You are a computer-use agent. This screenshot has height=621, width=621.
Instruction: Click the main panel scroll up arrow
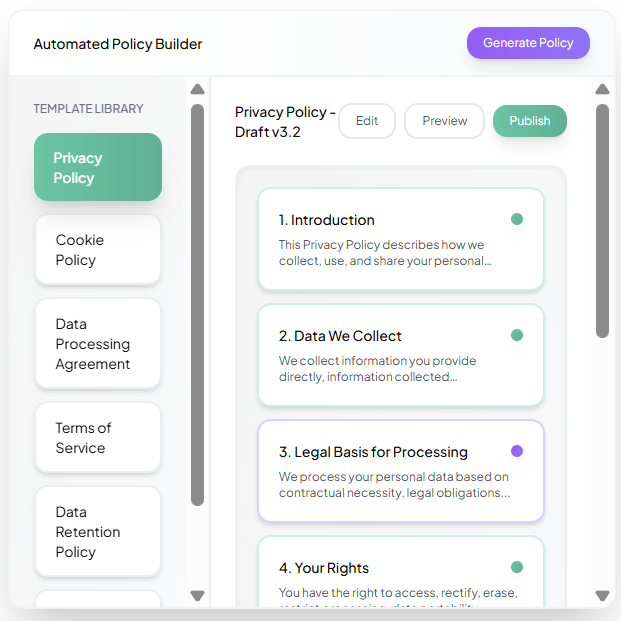coord(602,88)
